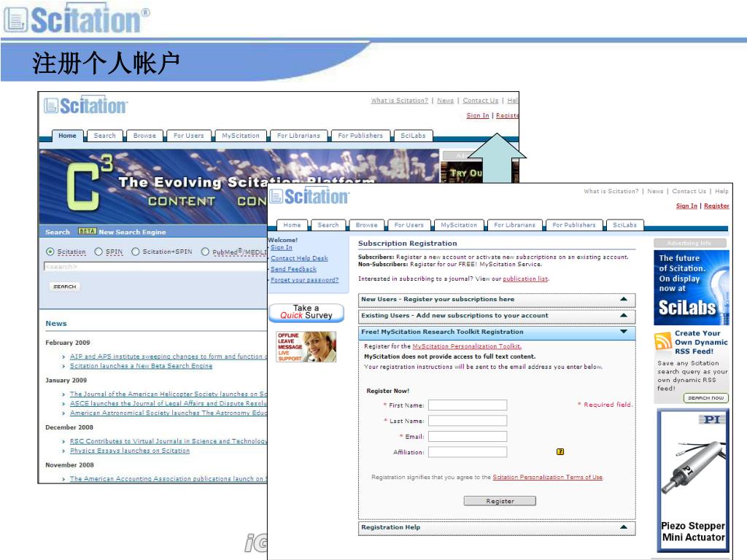Switch to Browse tab on registration page
747x560 pixels.
coord(366,225)
